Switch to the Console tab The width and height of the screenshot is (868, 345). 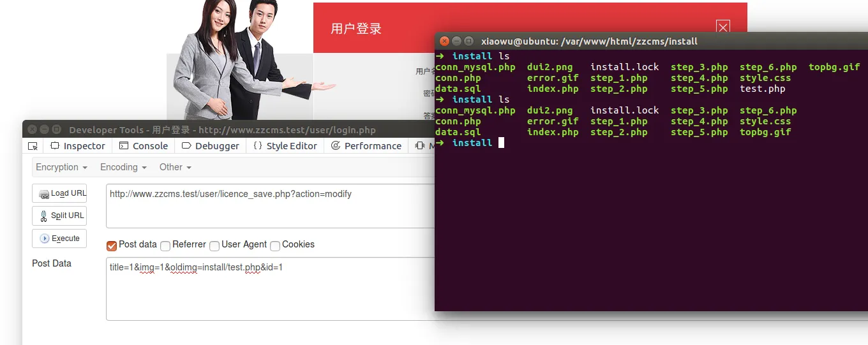pos(144,146)
